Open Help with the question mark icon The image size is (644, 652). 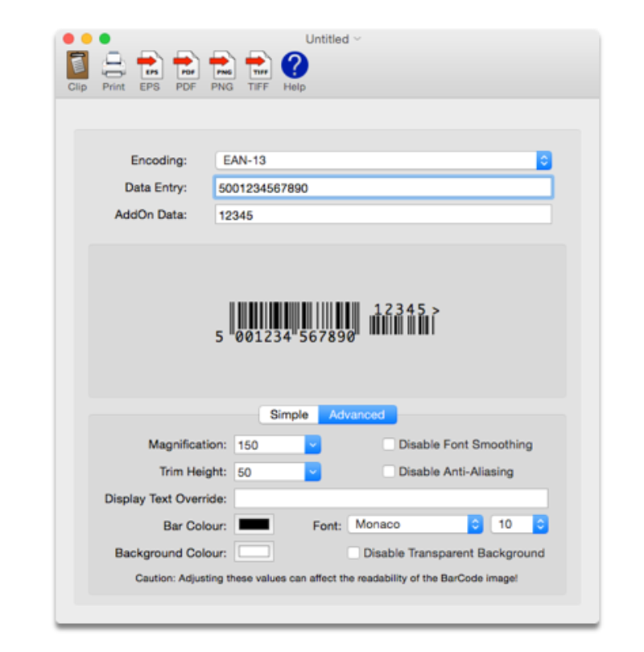coord(295,66)
